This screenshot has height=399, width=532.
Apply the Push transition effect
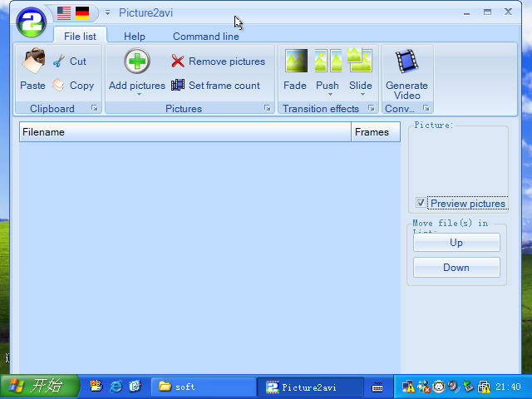click(328, 70)
